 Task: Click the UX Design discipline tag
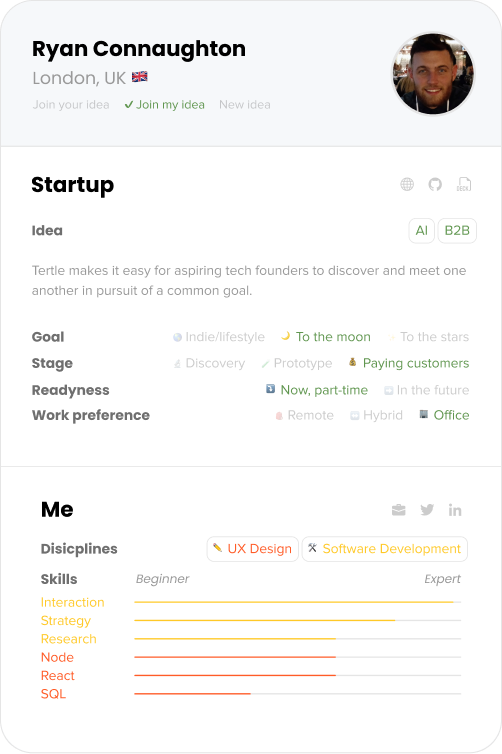(x=253, y=549)
